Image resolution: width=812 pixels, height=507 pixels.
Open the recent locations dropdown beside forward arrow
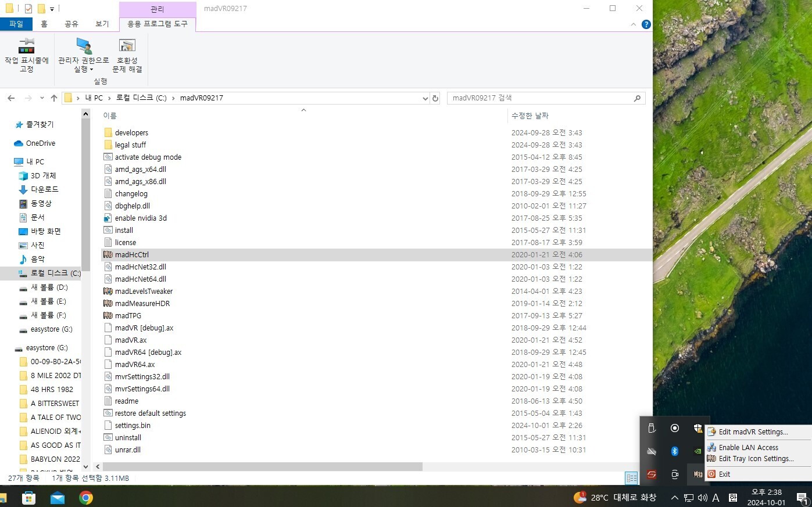point(42,98)
